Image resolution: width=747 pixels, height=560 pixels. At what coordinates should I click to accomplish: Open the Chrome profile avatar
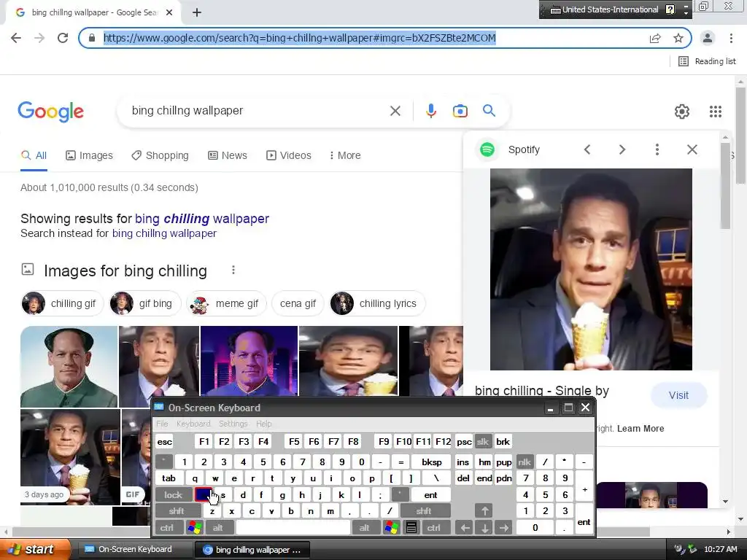[708, 38]
